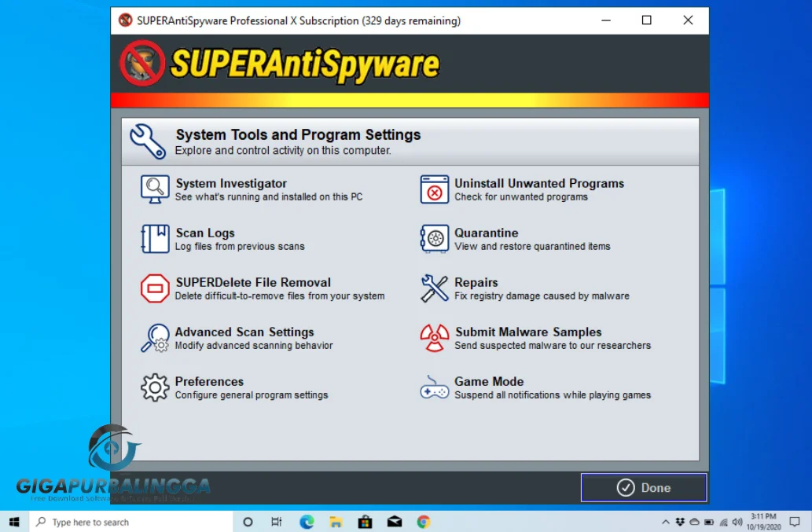The width and height of the screenshot is (812, 532).
Task: Click the Repairs wrench and screwdriver icon
Action: click(x=434, y=288)
